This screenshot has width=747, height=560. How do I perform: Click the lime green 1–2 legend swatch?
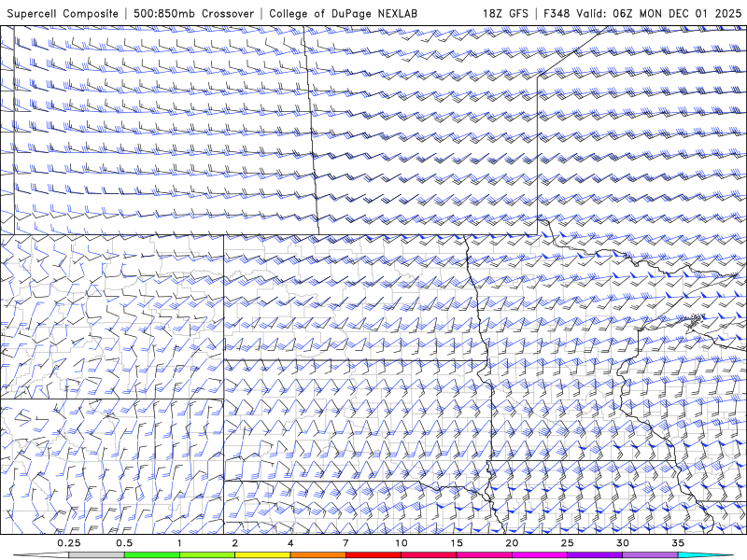(x=206, y=555)
